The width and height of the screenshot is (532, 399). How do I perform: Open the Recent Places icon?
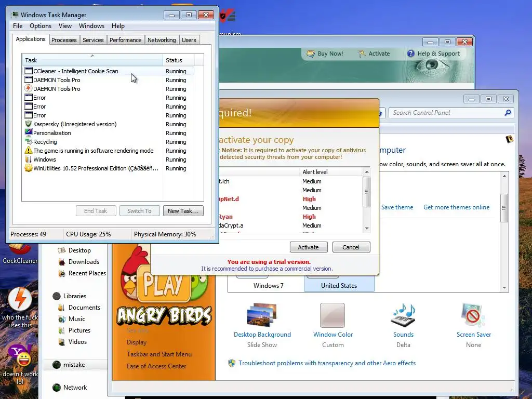point(61,273)
